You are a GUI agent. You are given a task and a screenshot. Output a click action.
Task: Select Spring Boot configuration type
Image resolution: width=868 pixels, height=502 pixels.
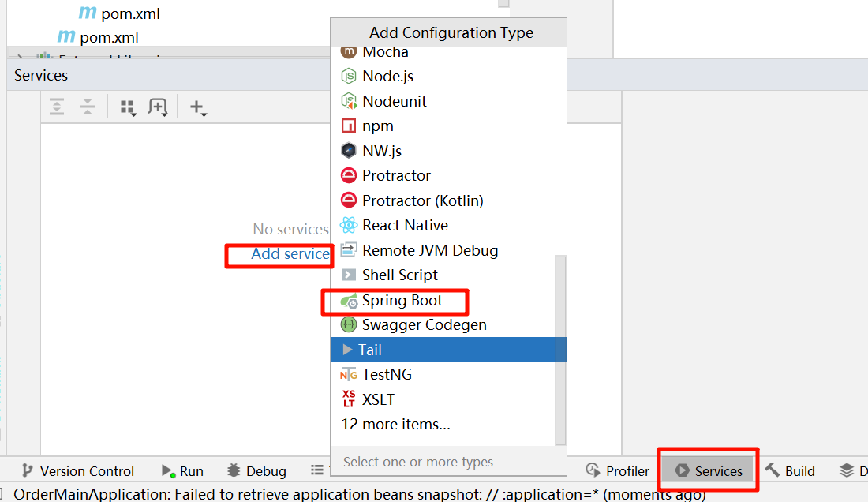tap(443, 300)
